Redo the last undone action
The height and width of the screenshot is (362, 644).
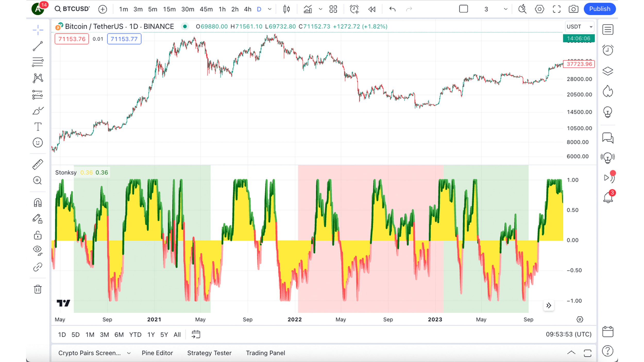click(x=409, y=9)
